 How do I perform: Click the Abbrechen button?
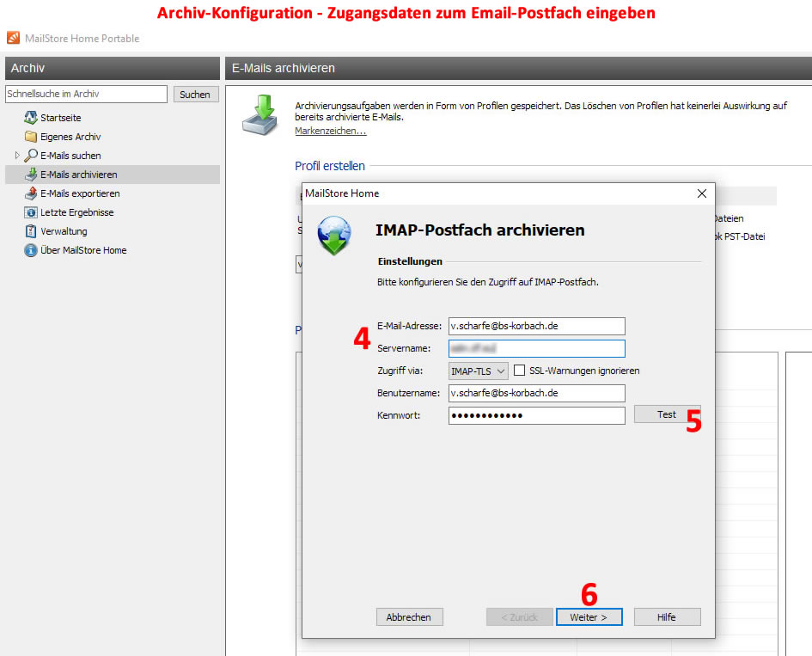[x=409, y=617]
